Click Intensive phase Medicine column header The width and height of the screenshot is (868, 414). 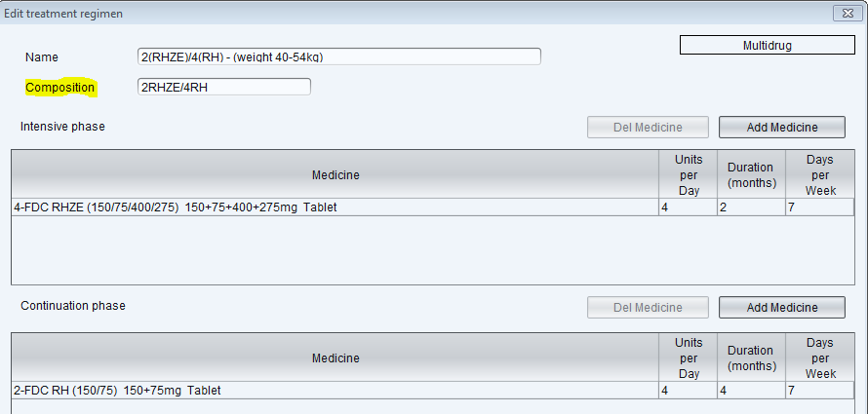click(x=335, y=174)
